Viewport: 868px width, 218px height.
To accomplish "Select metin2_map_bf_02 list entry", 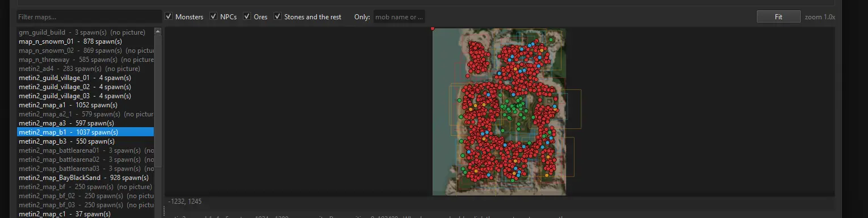I will 86,196.
